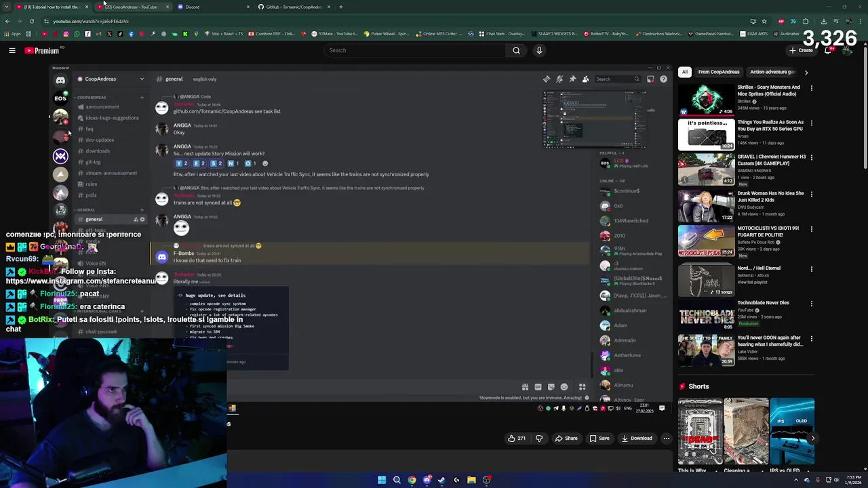Open a new browser tab
This screenshot has height=488, width=868.
[341, 7]
